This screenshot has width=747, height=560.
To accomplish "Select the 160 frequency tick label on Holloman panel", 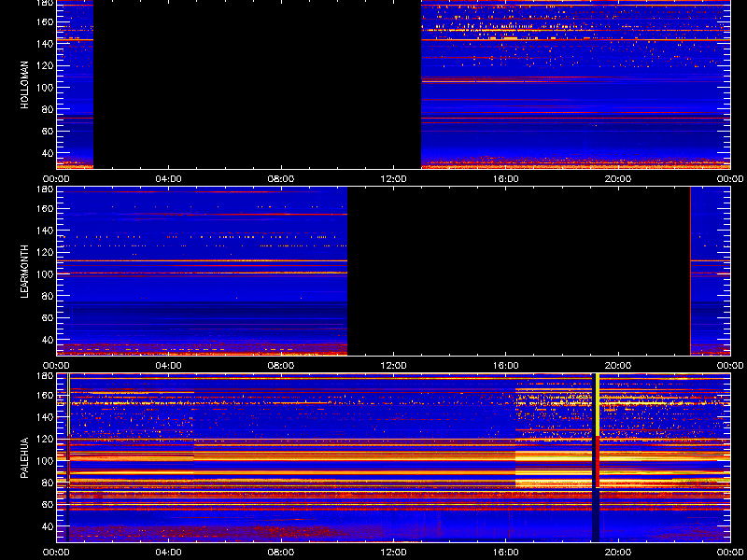I will coord(44,21).
